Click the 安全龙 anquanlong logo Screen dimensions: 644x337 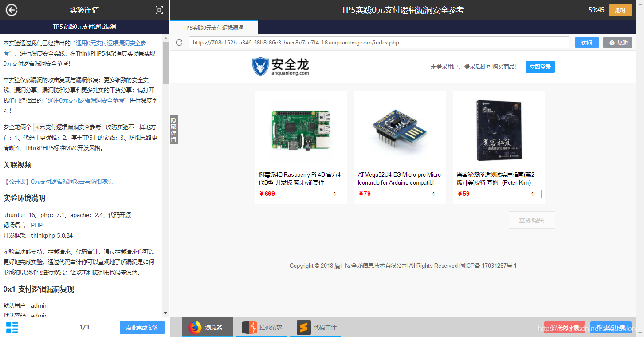280,67
